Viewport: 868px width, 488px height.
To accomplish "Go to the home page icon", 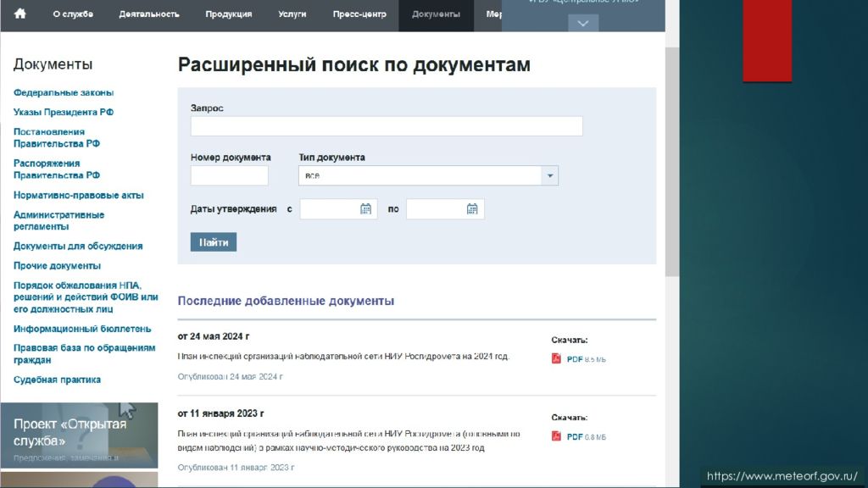I will pyautogui.click(x=20, y=14).
